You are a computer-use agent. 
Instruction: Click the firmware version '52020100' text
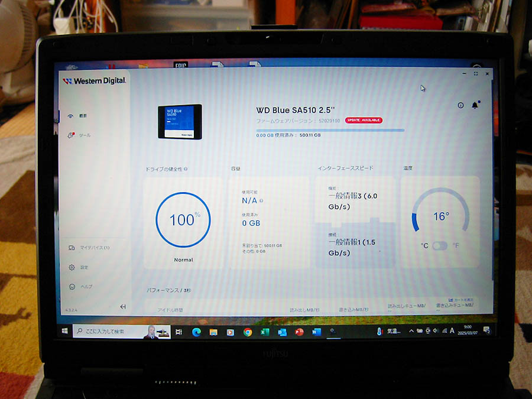click(329, 121)
